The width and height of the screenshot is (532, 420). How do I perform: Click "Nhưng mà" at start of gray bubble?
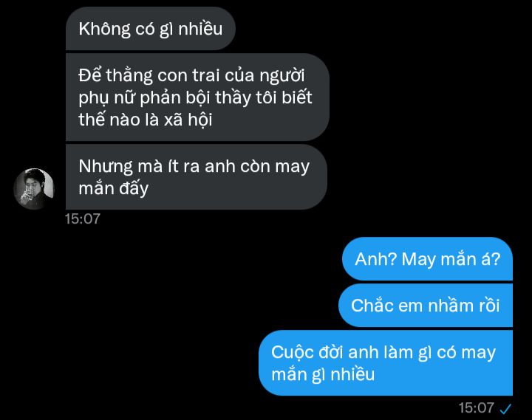tap(120, 166)
